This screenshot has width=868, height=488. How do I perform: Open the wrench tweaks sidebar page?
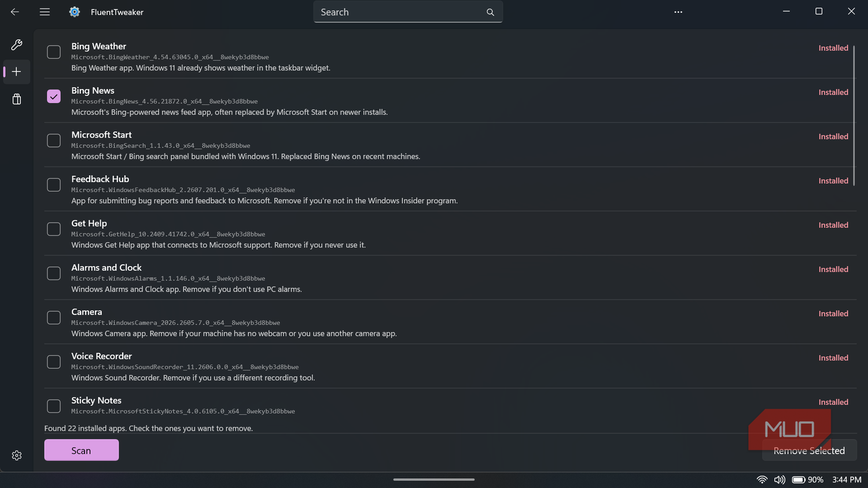pyautogui.click(x=17, y=45)
